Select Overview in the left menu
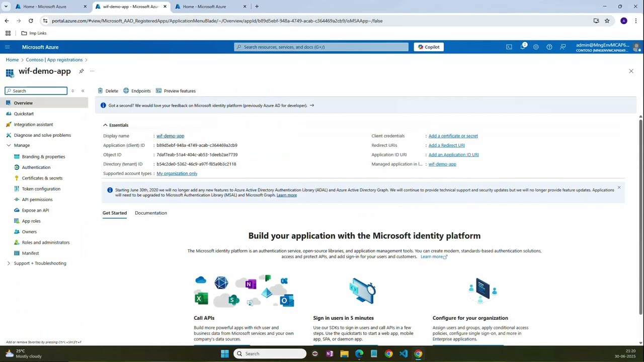This screenshot has width=644, height=362. [x=44, y=103]
